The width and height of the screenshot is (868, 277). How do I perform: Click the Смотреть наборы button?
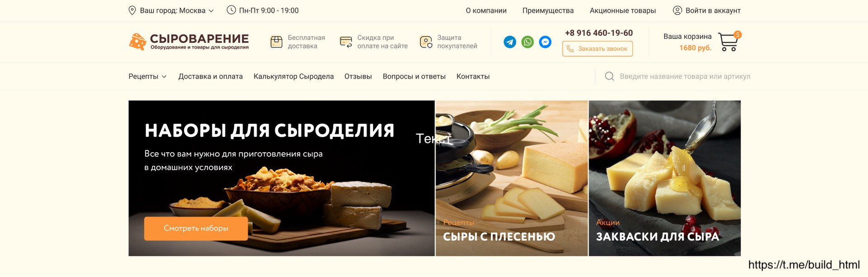196,229
